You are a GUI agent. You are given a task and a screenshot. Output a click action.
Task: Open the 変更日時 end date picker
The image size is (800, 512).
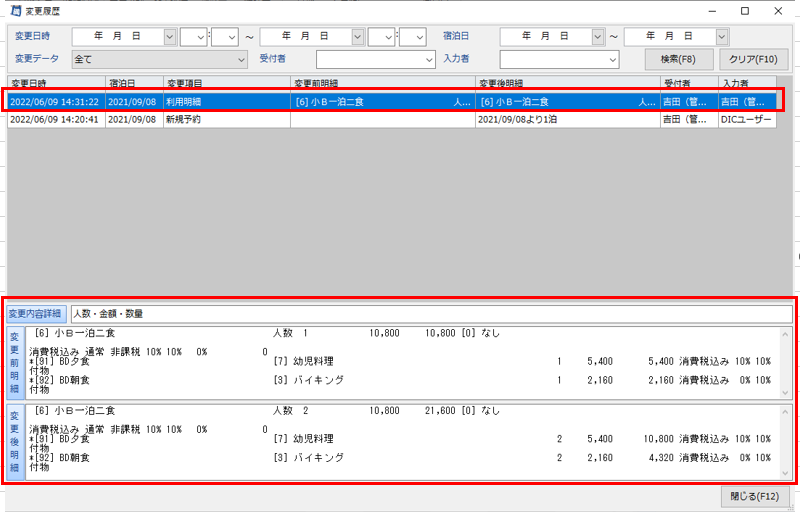pos(357,36)
